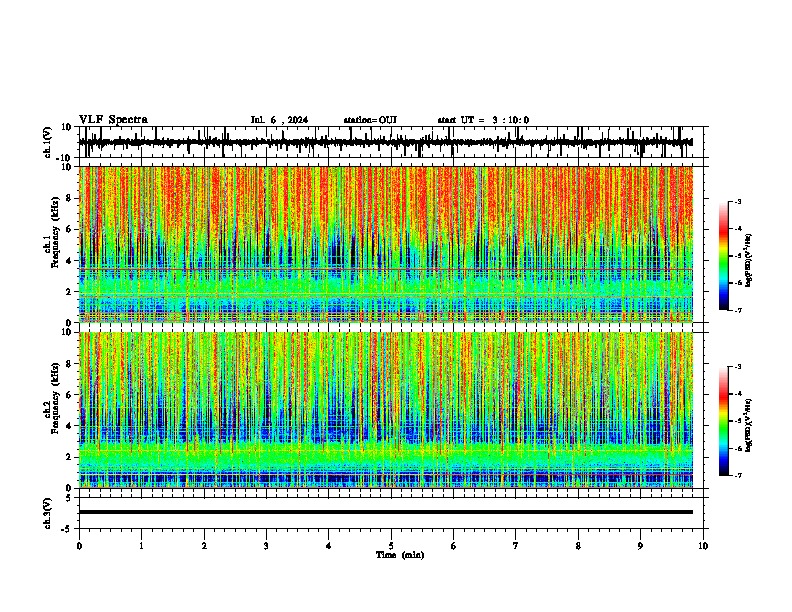Select the date "Jul 6, 2024" header
The height and width of the screenshot is (612, 792).
pyautogui.click(x=279, y=120)
